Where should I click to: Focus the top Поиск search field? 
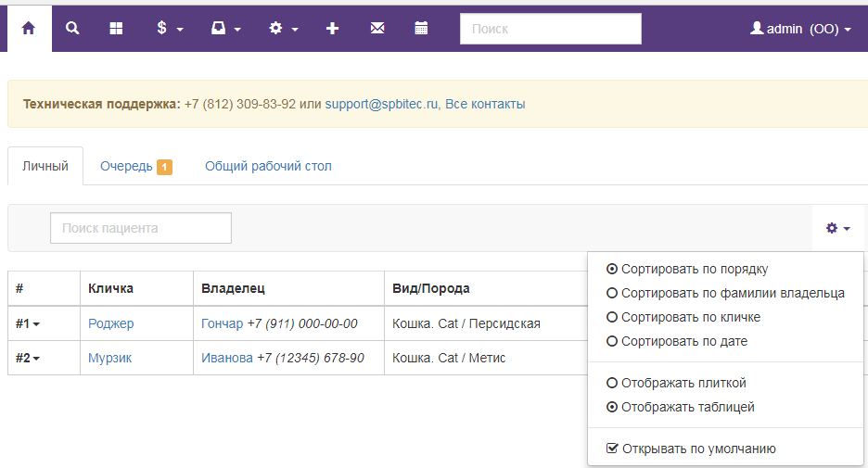pos(551,29)
